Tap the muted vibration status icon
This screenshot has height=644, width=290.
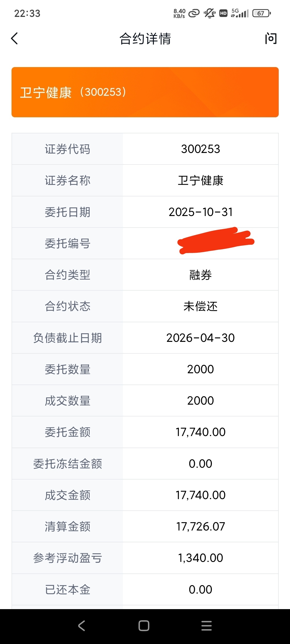209,13
